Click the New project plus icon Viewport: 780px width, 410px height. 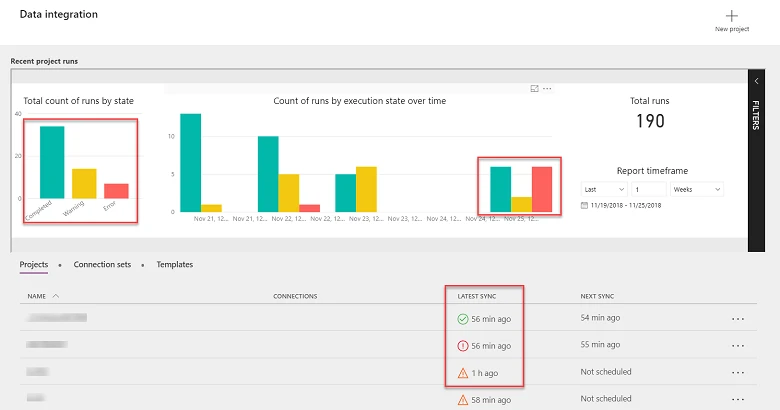pos(731,16)
